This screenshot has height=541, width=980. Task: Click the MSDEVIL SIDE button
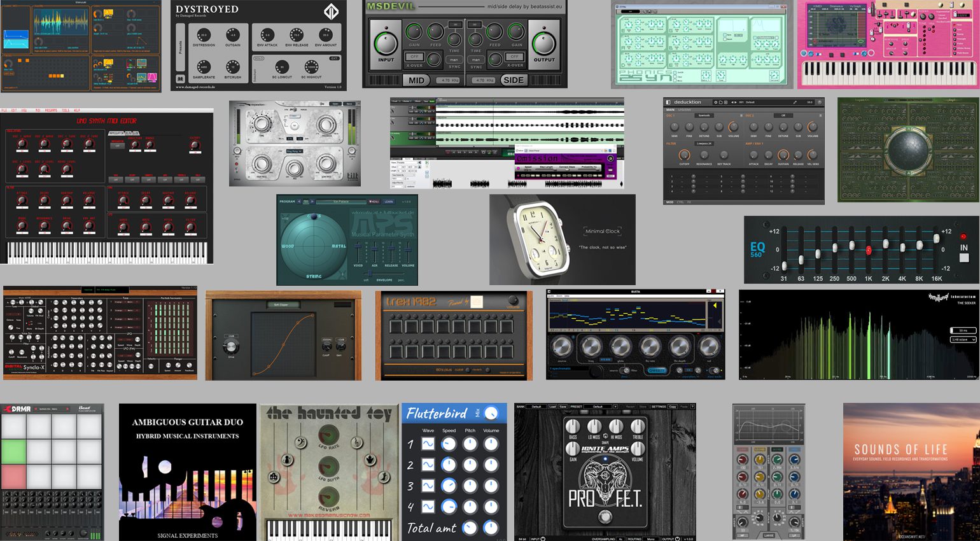514,80
